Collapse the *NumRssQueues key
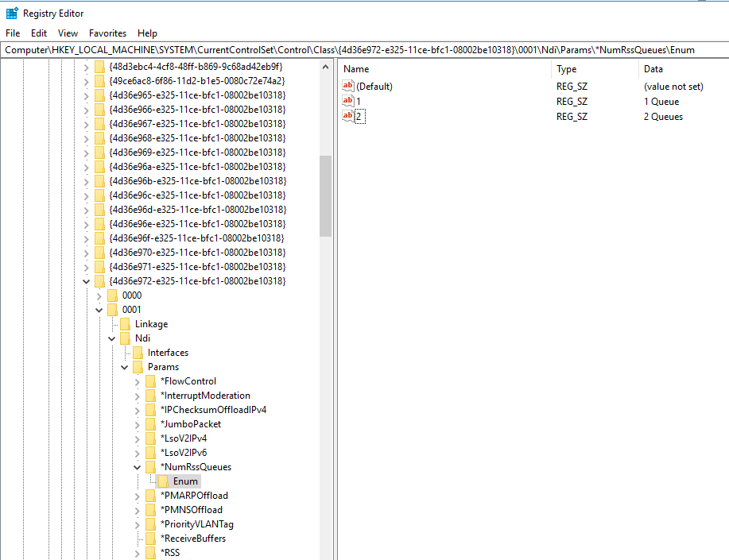 138,468
